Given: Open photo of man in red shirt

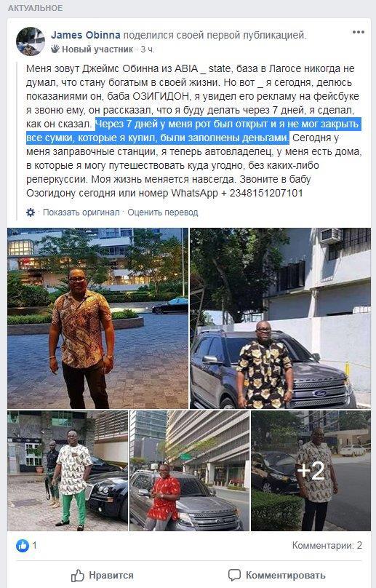Looking at the screenshot, I should click(189, 471).
